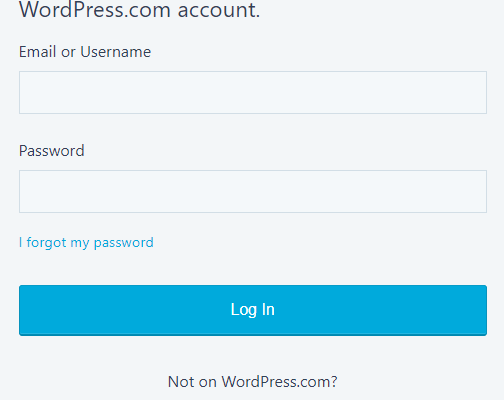This screenshot has width=504, height=400.
Task: Click the word forgot in the blue link
Action: click(46, 243)
